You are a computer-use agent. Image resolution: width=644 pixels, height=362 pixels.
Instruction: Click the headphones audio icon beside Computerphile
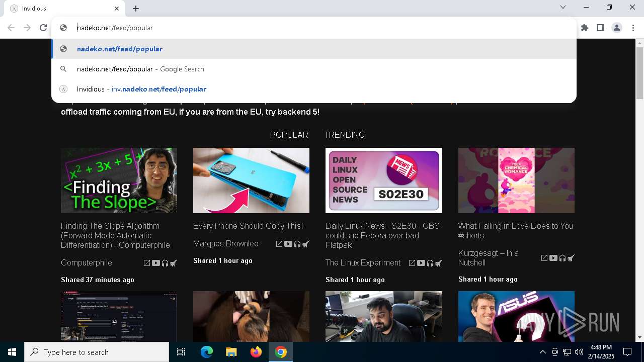(165, 263)
